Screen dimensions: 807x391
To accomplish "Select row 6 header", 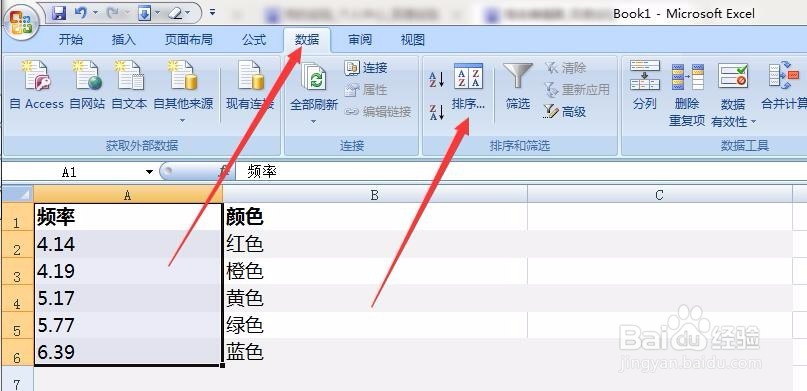I will [x=17, y=352].
